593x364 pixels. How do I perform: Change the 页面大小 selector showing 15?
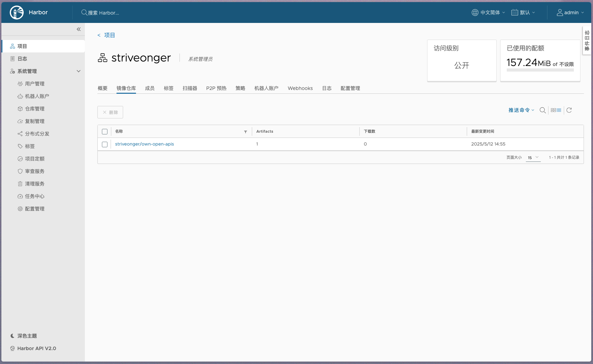(x=533, y=158)
